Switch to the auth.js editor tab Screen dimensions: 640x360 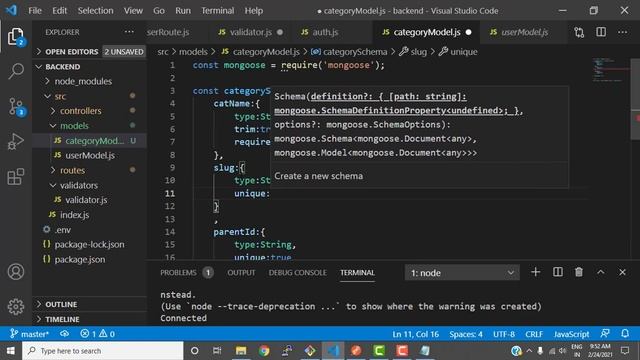coord(325,32)
